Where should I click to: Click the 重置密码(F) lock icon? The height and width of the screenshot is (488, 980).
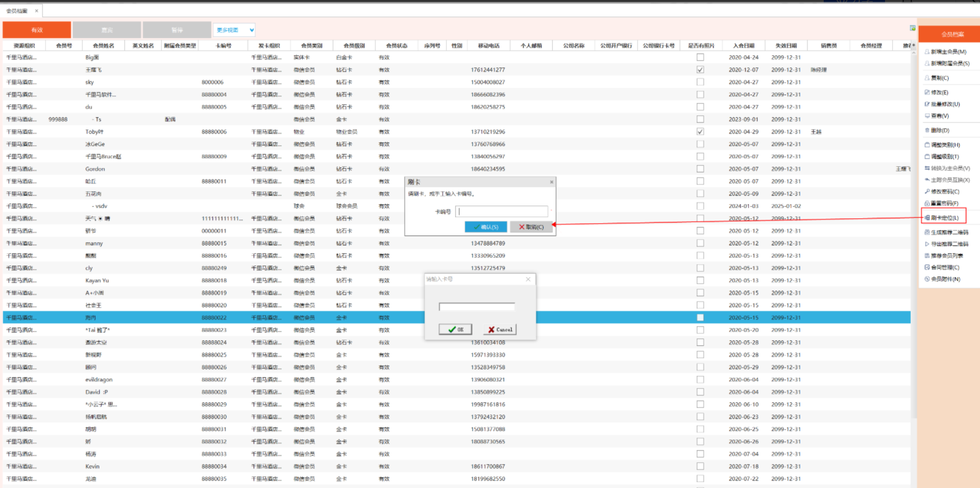(927, 204)
